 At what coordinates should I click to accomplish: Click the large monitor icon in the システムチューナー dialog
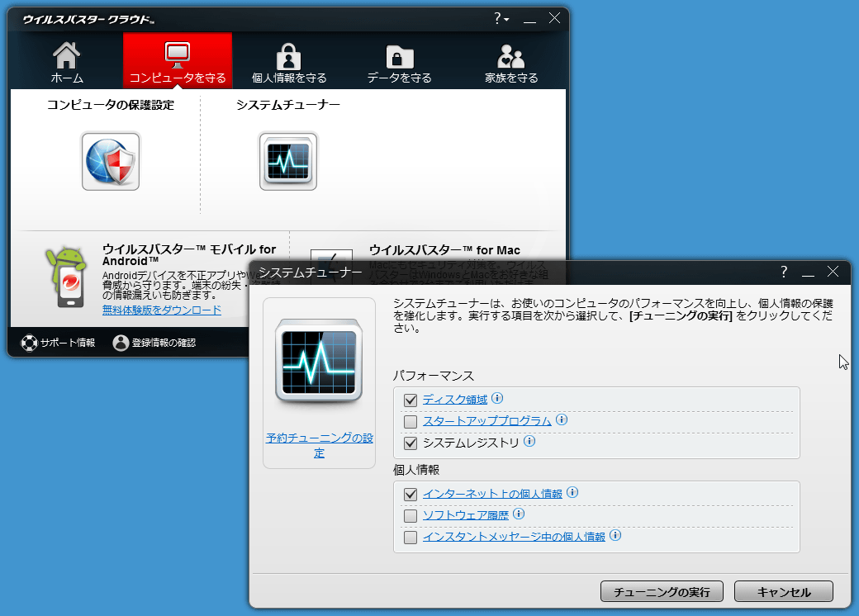[319, 360]
